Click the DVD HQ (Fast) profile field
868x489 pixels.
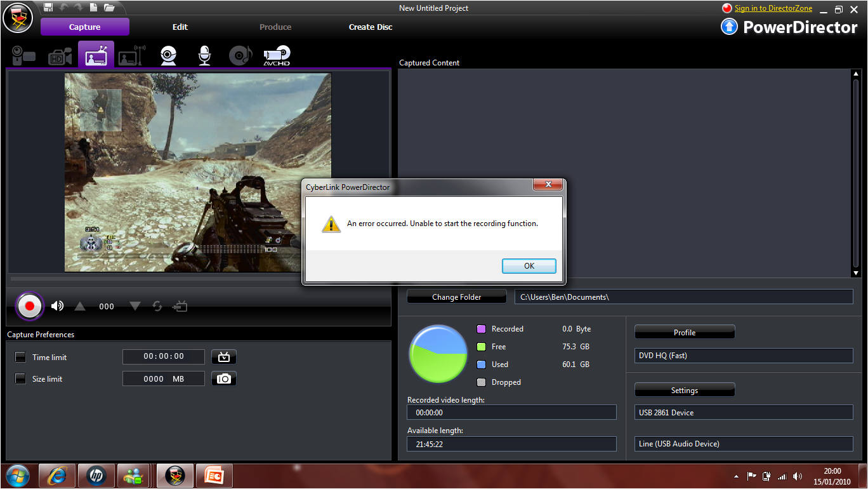pyautogui.click(x=744, y=356)
